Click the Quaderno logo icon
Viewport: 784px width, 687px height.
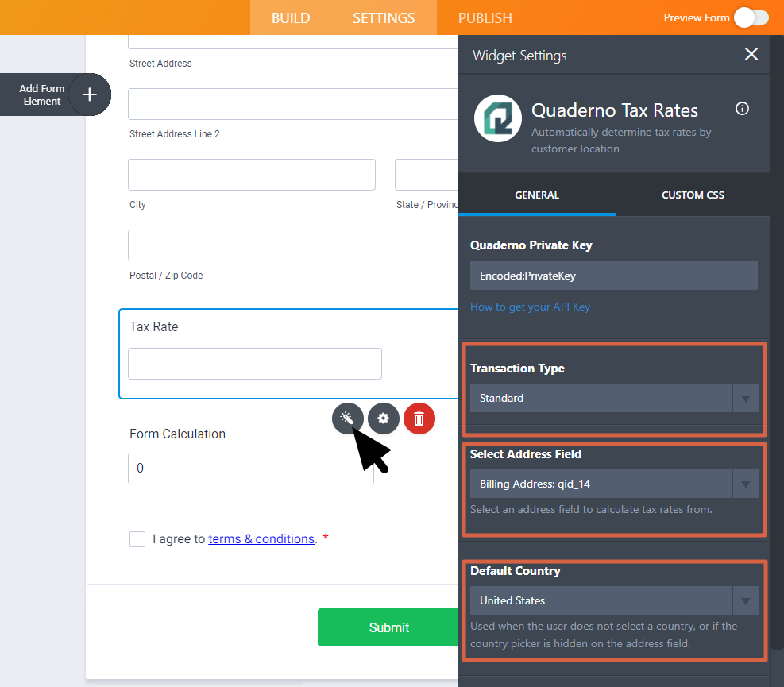497,118
